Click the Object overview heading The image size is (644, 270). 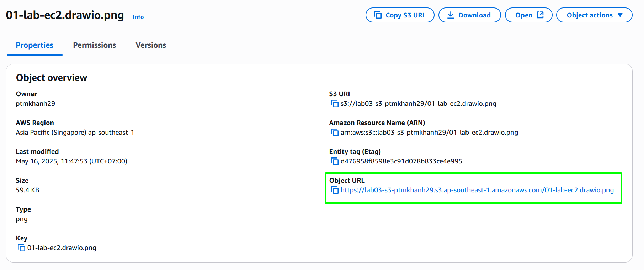pos(52,78)
